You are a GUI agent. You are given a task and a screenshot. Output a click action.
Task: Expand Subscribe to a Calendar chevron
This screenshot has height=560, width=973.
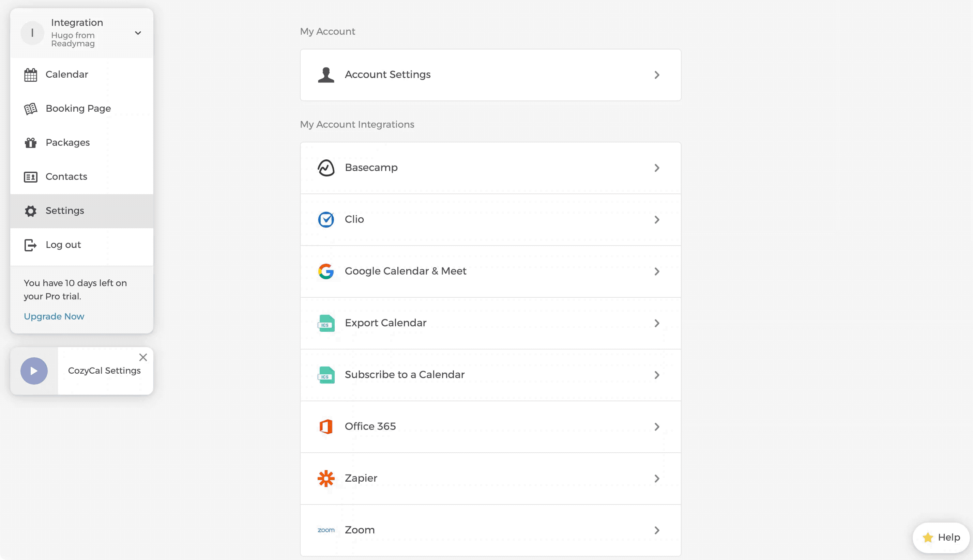point(657,375)
